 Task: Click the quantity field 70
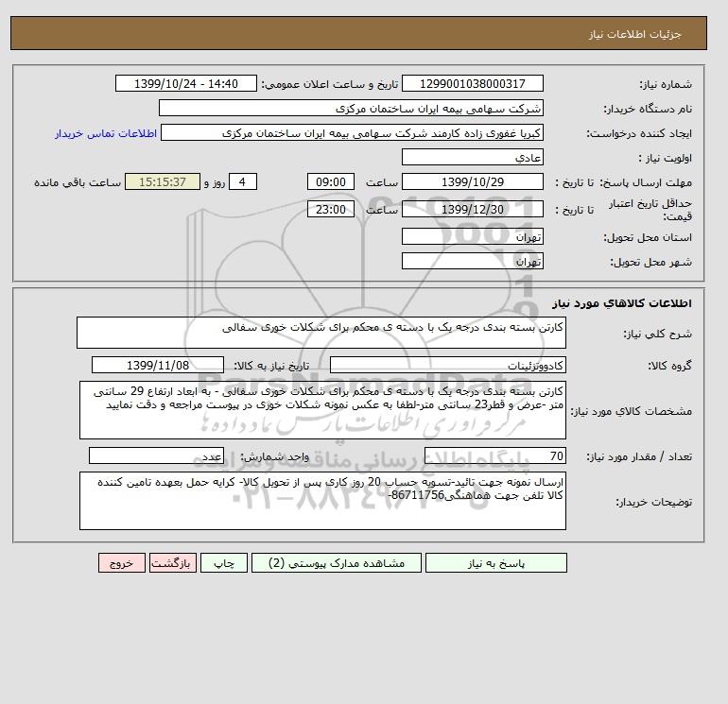point(494,455)
